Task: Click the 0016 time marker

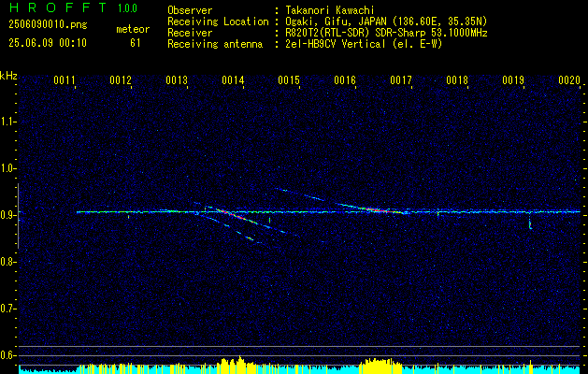Action: [345, 80]
